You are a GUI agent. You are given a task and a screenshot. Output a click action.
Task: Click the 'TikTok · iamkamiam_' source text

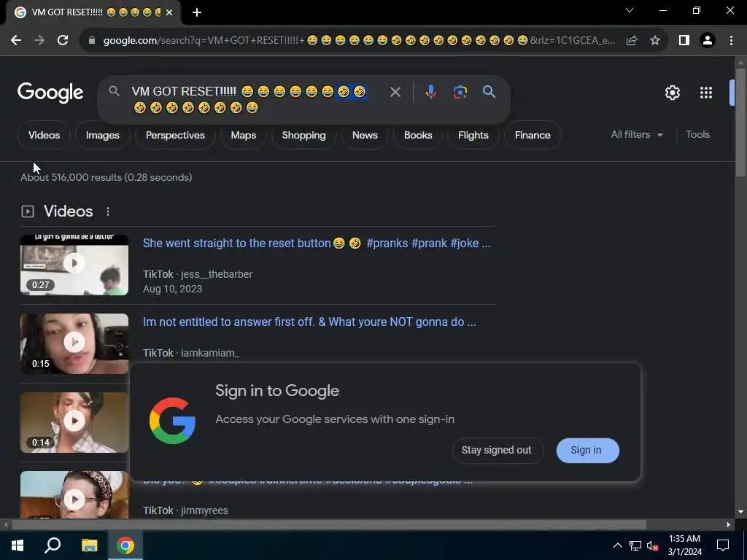[191, 354]
